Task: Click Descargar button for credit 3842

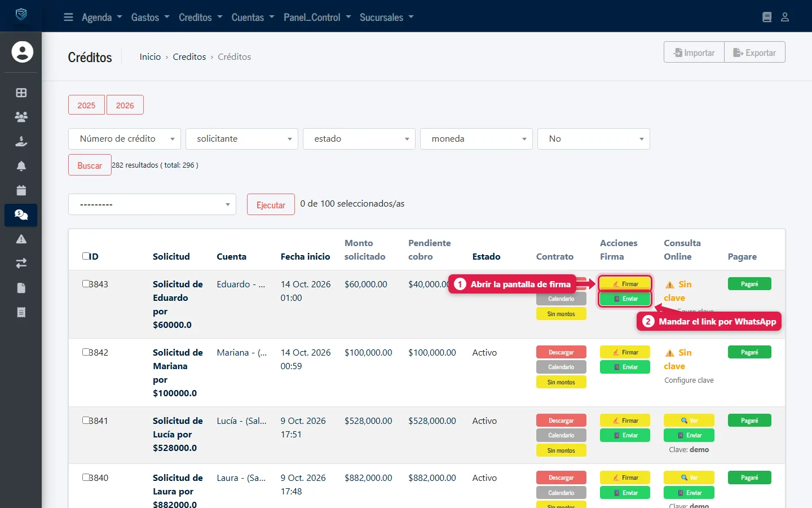Action: pos(561,352)
